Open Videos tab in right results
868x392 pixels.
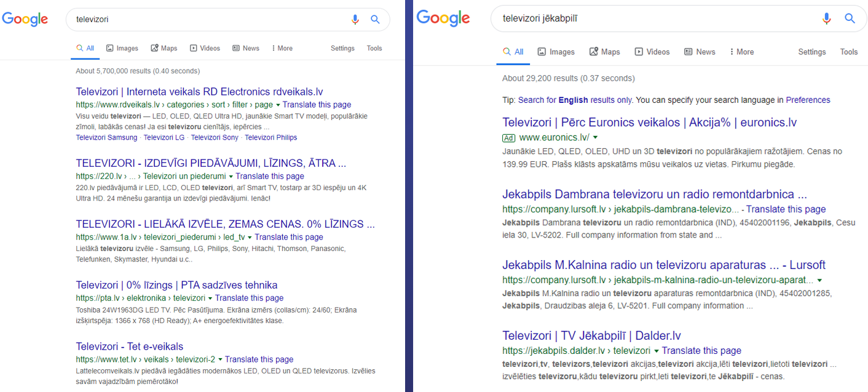tap(652, 52)
